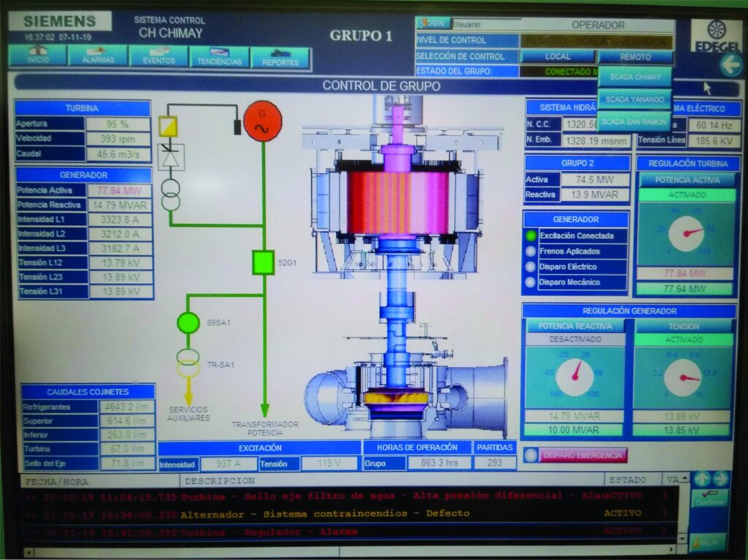
Task: Toggle DESACTIVADO under Potencia Reactiva
Action: point(575,340)
